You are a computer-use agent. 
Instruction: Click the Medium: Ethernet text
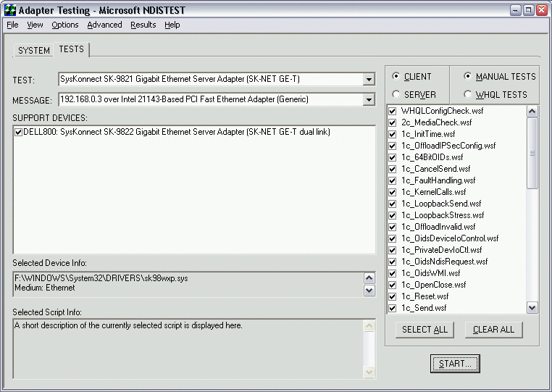[x=45, y=288]
